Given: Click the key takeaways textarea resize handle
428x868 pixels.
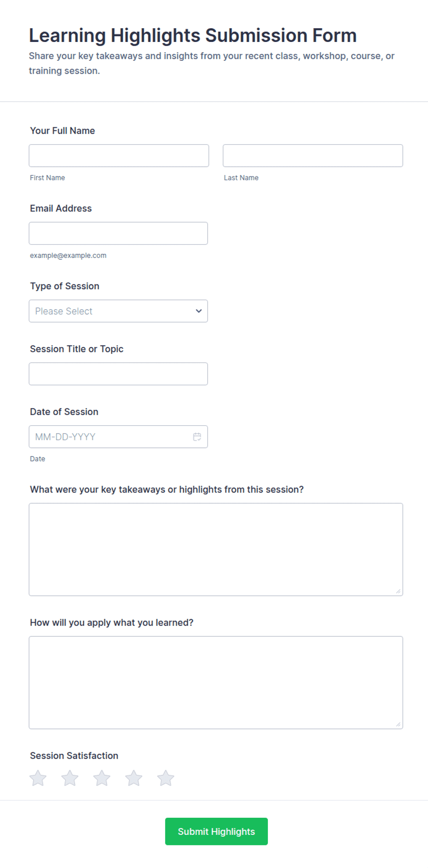Looking at the screenshot, I should pos(398,591).
